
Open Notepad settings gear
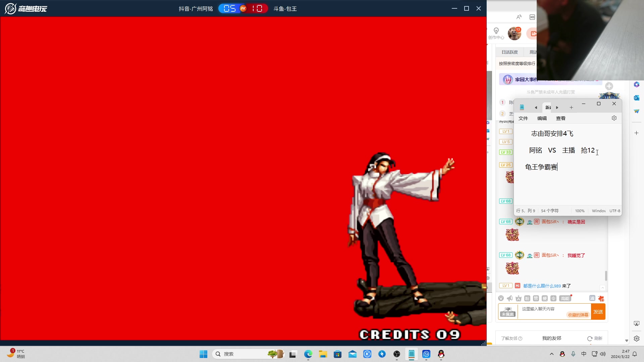614,118
